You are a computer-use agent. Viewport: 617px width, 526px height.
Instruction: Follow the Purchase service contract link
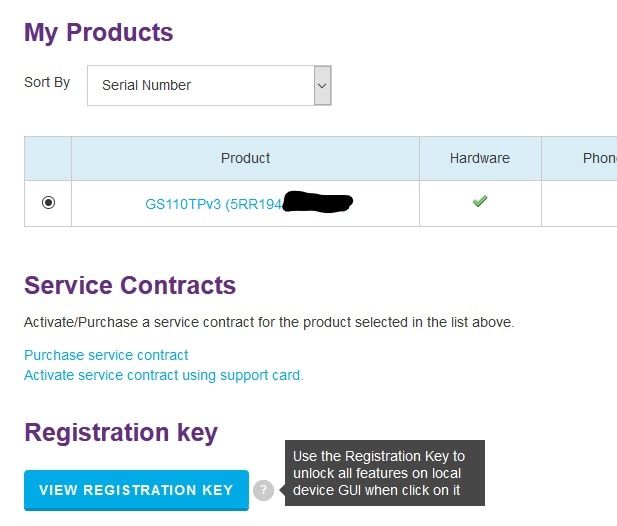[106, 355]
